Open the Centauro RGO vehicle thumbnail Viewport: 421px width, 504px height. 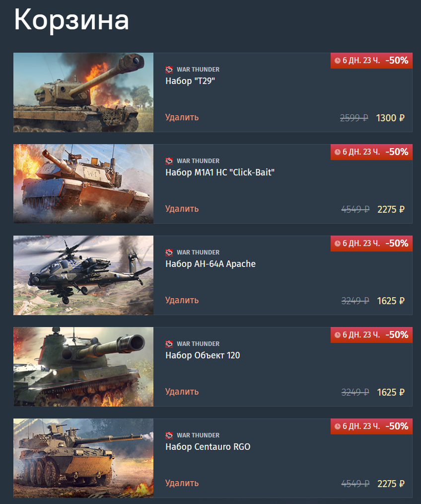tap(83, 458)
